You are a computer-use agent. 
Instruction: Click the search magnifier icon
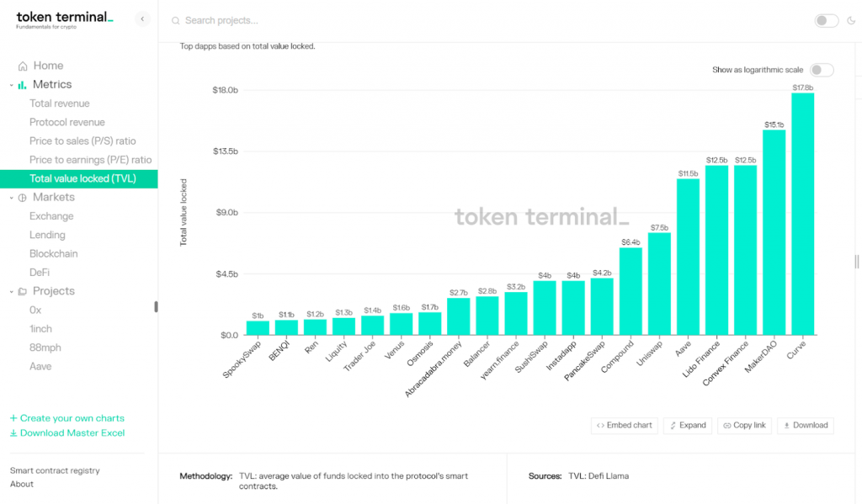176,19
